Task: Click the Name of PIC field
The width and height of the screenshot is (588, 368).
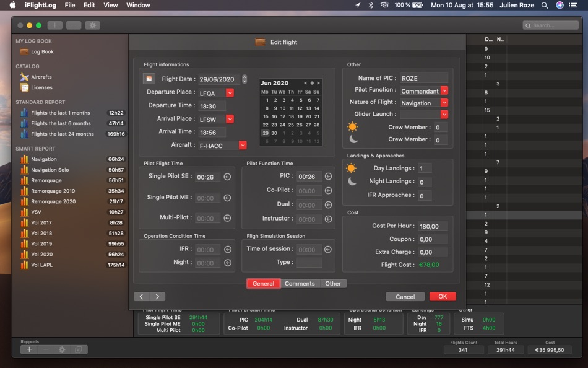Action: point(424,78)
